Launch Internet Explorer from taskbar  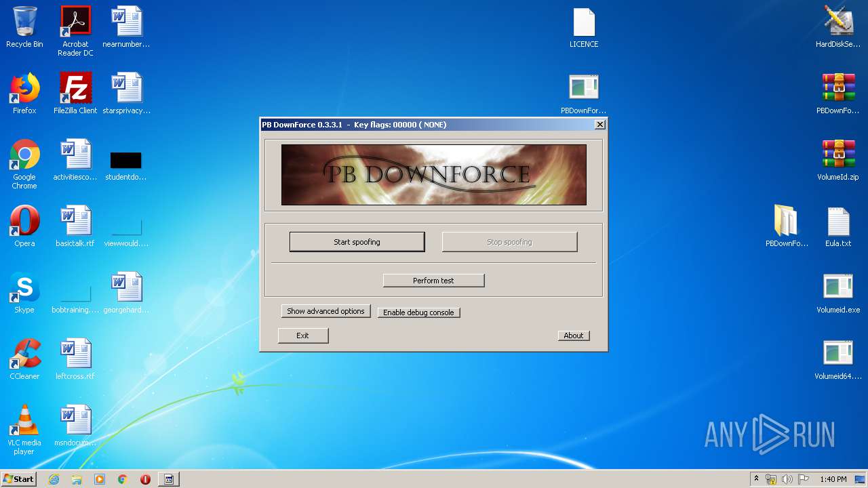(54, 479)
